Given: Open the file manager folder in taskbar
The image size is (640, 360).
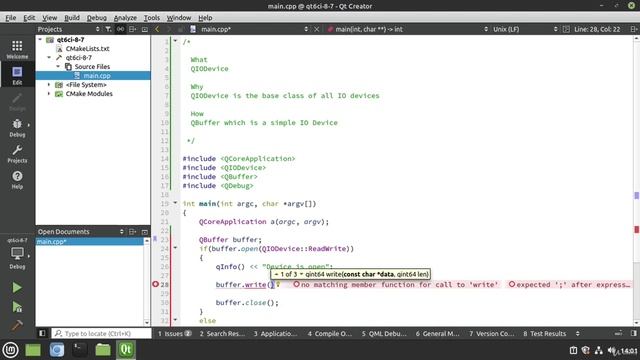Looking at the screenshot, I should click(x=103, y=350).
